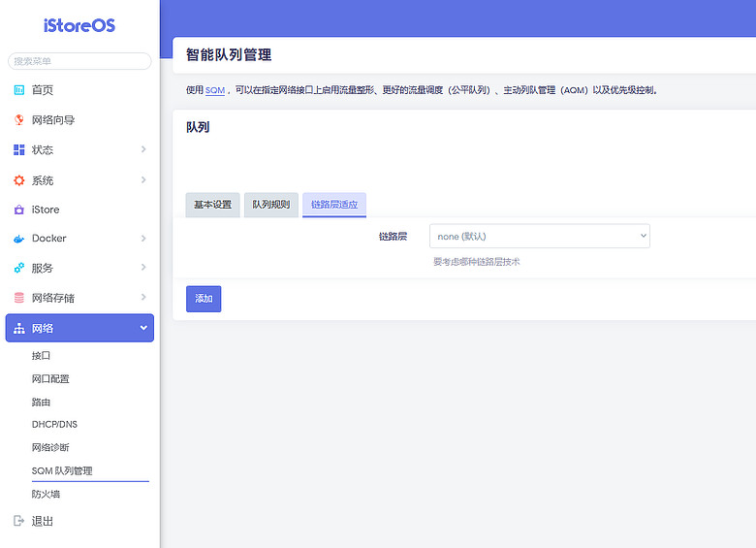Click the 要考虑哪种链路层技术 hint text

pos(476,262)
